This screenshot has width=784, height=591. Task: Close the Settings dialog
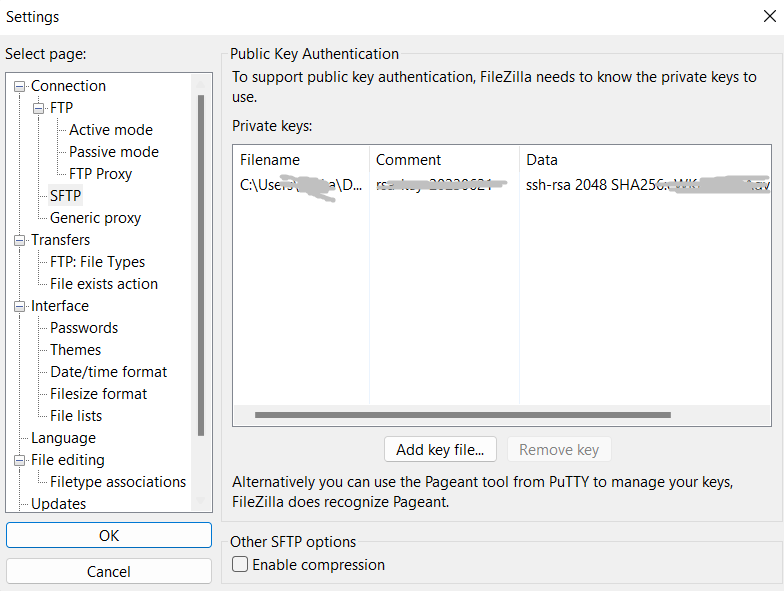click(770, 16)
